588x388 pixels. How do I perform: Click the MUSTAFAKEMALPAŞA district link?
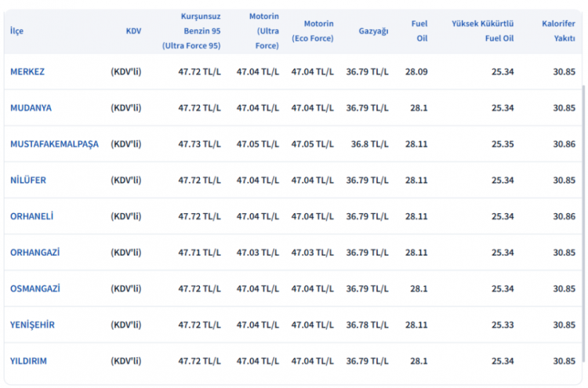tap(54, 144)
